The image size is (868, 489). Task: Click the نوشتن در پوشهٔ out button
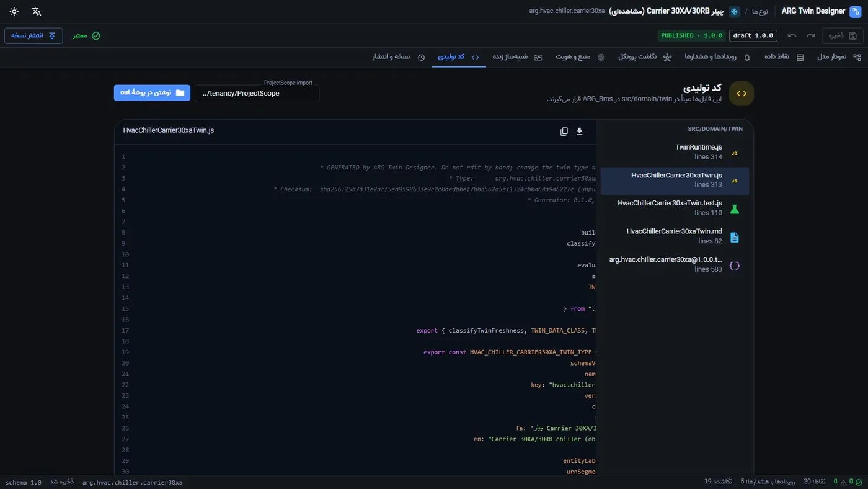152,93
